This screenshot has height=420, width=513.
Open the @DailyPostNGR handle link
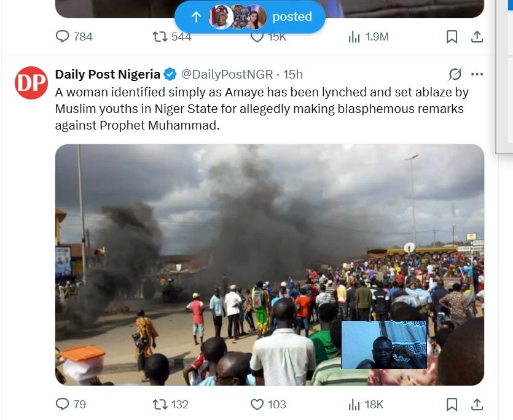[226, 74]
